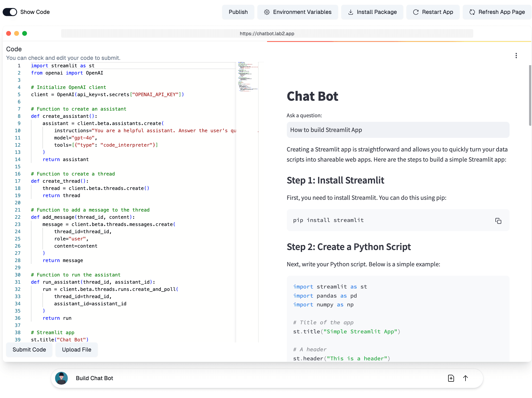Click Refresh App Page button
Screen dimensions: 532x398
coord(497,12)
